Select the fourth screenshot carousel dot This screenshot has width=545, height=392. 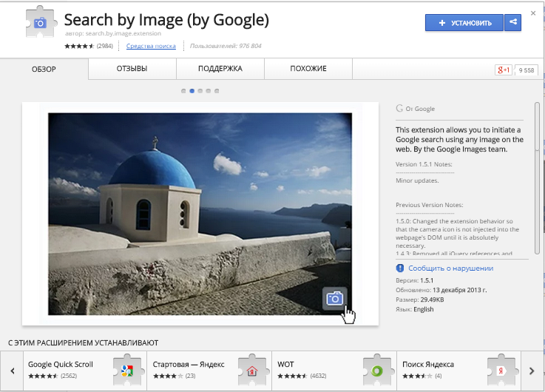[209, 91]
